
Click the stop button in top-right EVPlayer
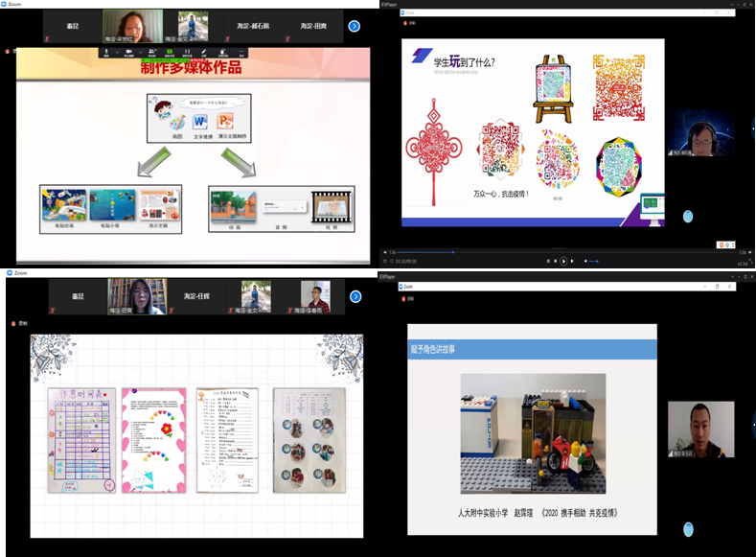pos(548,261)
